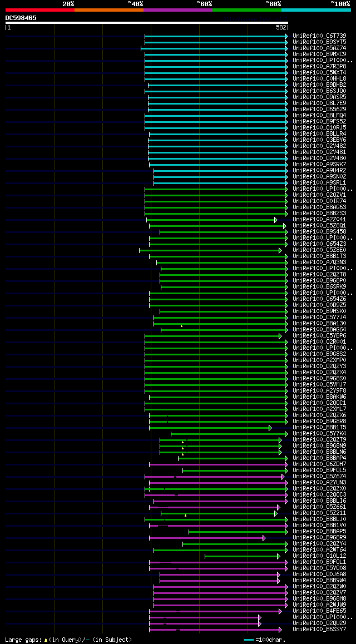This screenshot has width=356, height=644.
Task: Select the UniRef100_Q10RJ5 label
Action: pyautogui.click(x=319, y=128)
